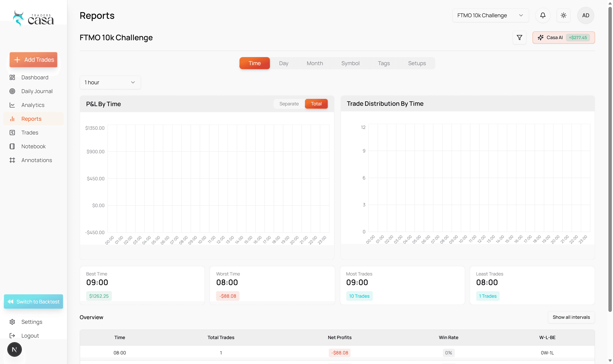This screenshot has height=364, width=613.
Task: Click the rewind icon on Switch to Backtest
Action: click(x=10, y=302)
